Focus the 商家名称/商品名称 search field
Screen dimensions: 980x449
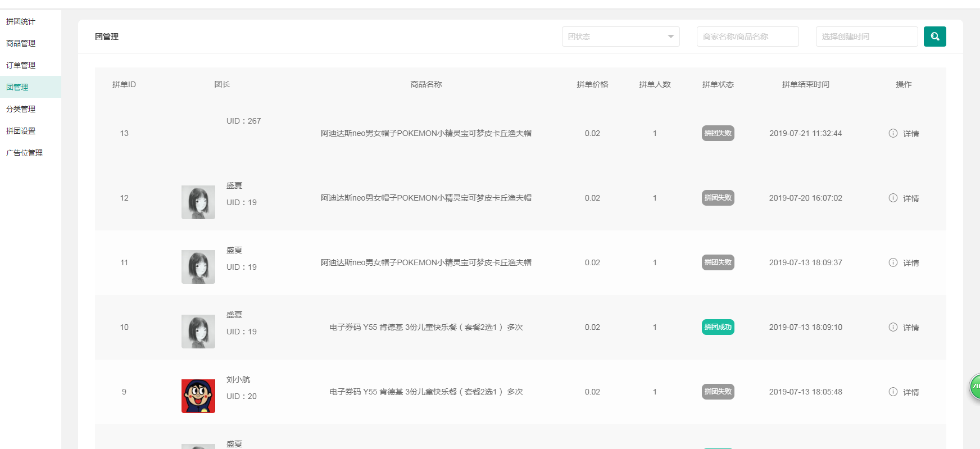pyautogui.click(x=747, y=37)
